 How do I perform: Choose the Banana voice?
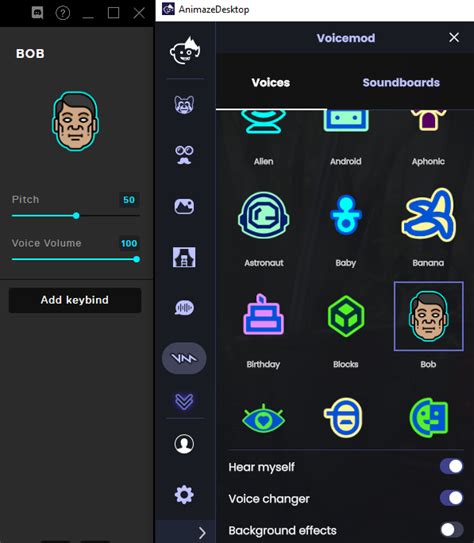pos(428,215)
